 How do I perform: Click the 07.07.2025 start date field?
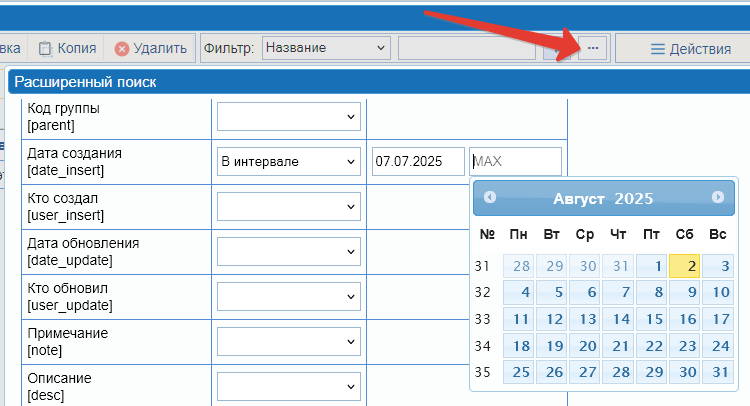tap(419, 162)
